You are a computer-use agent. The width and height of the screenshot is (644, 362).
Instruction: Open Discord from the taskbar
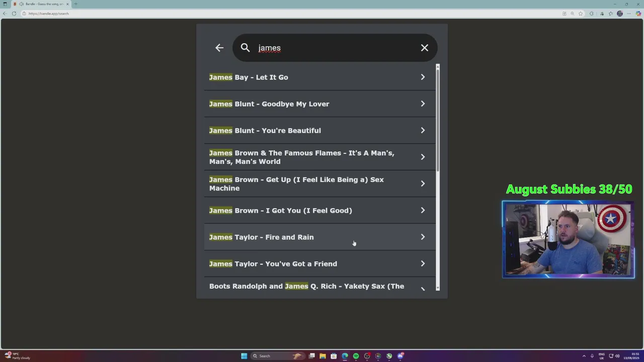pos(400,356)
